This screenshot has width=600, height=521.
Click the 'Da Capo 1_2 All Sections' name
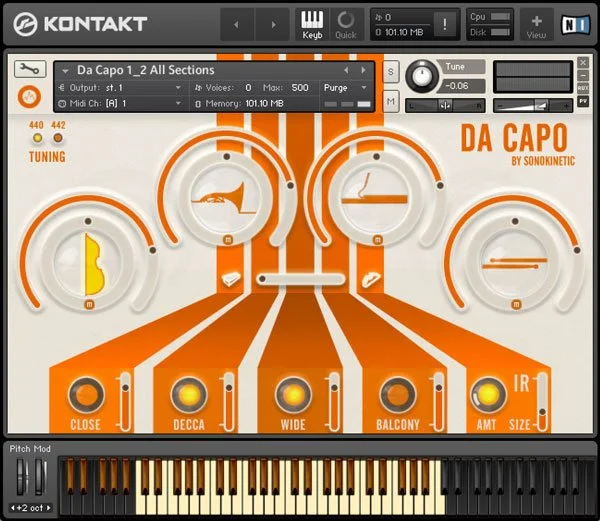coord(146,70)
